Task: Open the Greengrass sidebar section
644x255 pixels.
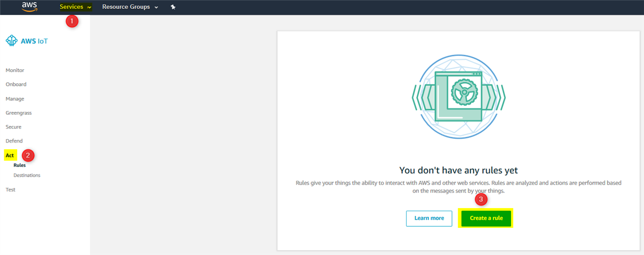Action: pyautogui.click(x=19, y=113)
